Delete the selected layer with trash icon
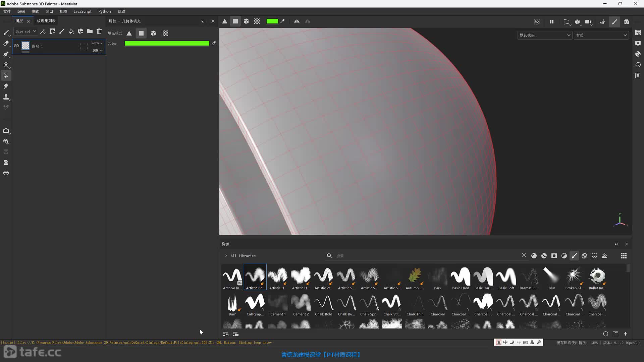The height and width of the screenshot is (362, 644). click(x=99, y=31)
